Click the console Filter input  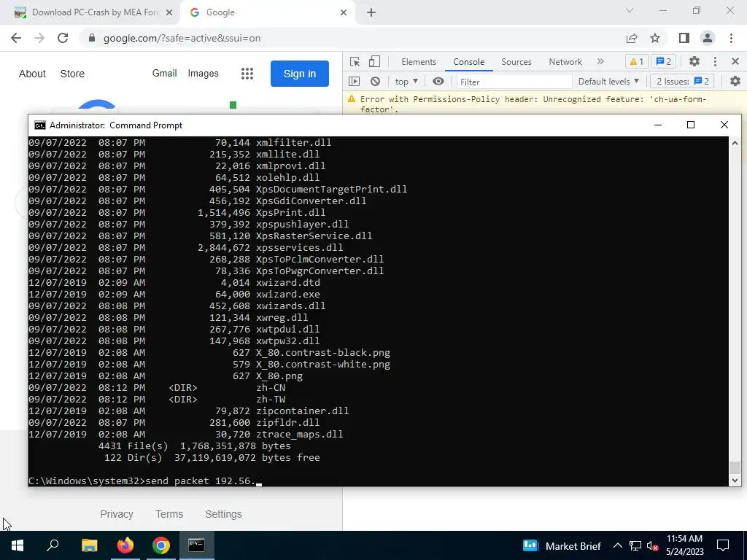click(514, 82)
